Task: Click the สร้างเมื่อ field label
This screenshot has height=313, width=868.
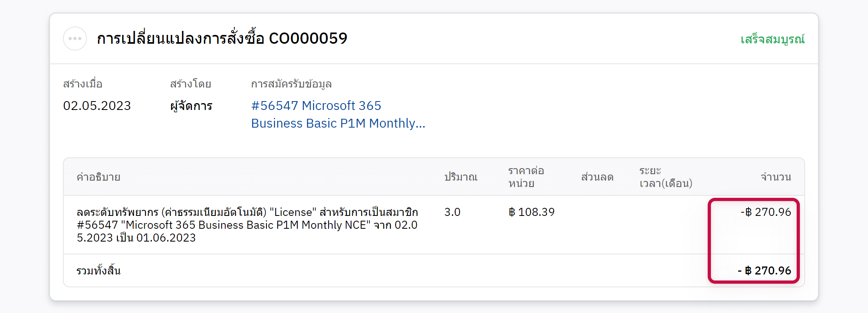Action: tap(83, 84)
